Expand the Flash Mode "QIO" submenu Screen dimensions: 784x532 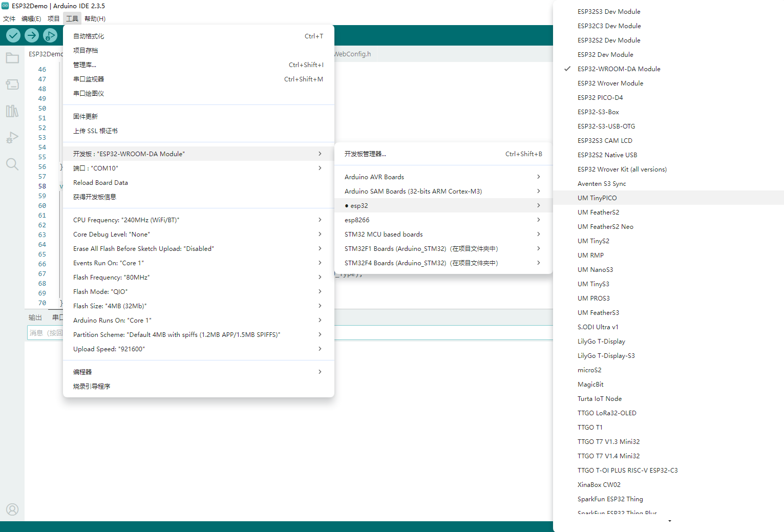199,291
